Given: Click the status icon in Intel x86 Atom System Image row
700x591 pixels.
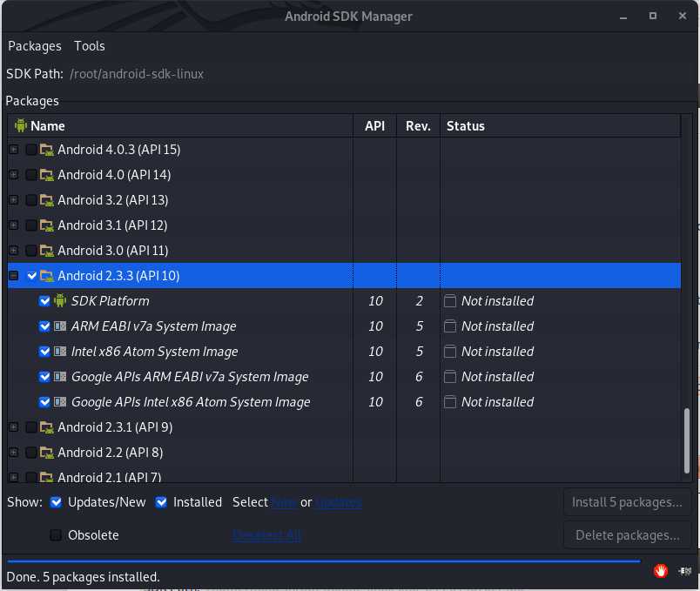Looking at the screenshot, I should click(x=450, y=352).
